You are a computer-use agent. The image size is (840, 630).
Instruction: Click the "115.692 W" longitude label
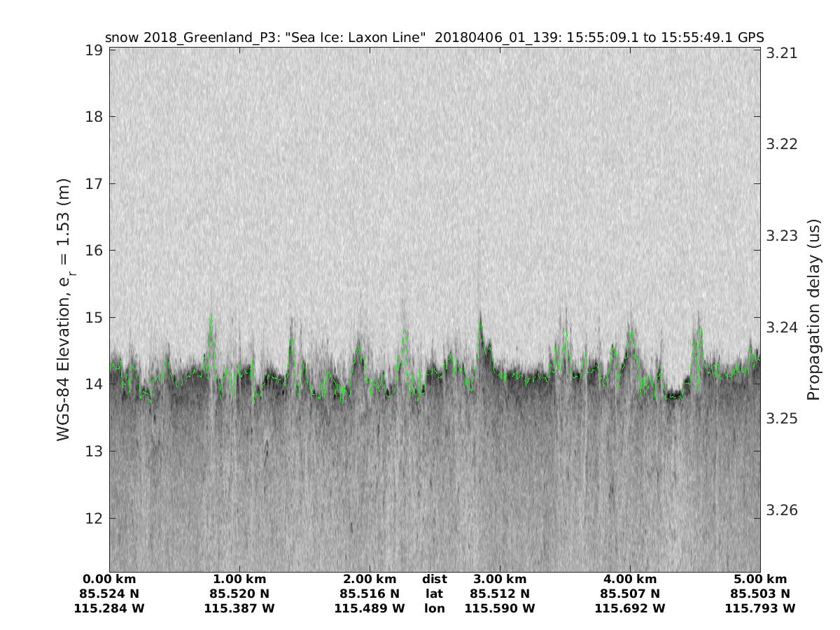pyautogui.click(x=630, y=609)
